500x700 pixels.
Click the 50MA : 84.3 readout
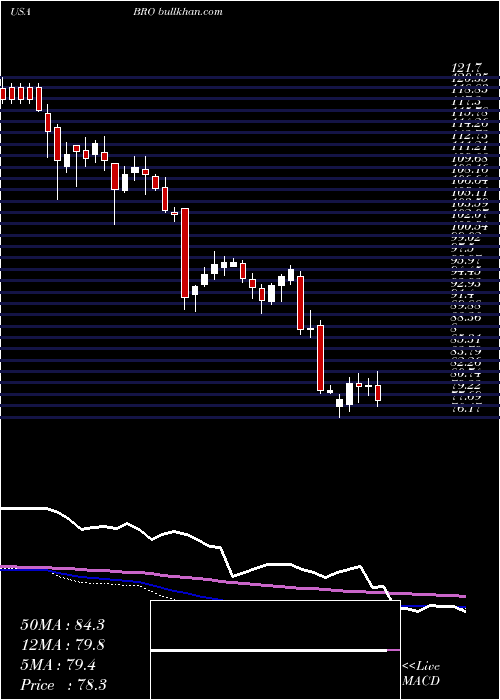coord(62,625)
